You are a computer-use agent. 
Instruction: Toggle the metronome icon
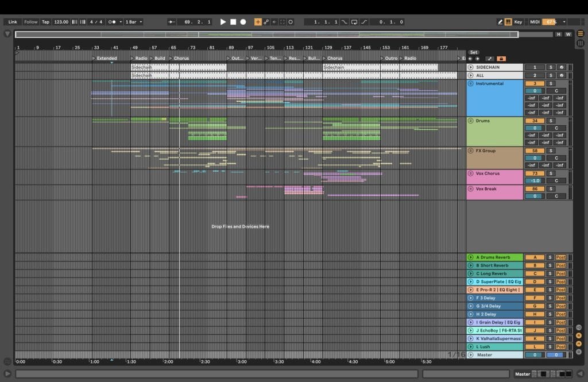coord(113,22)
